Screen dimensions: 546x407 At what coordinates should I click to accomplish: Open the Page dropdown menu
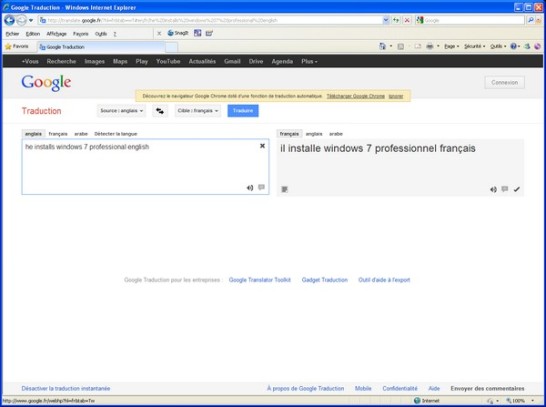(x=452, y=46)
